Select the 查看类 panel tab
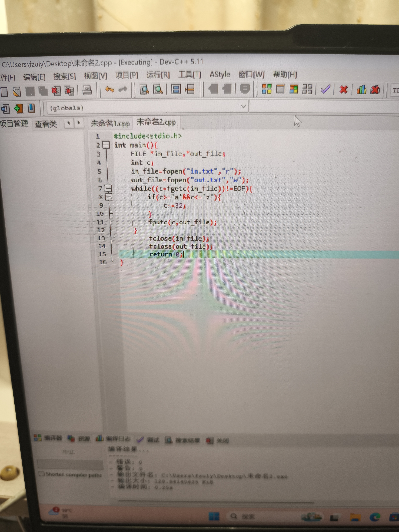The width and height of the screenshot is (399, 532). (x=46, y=124)
